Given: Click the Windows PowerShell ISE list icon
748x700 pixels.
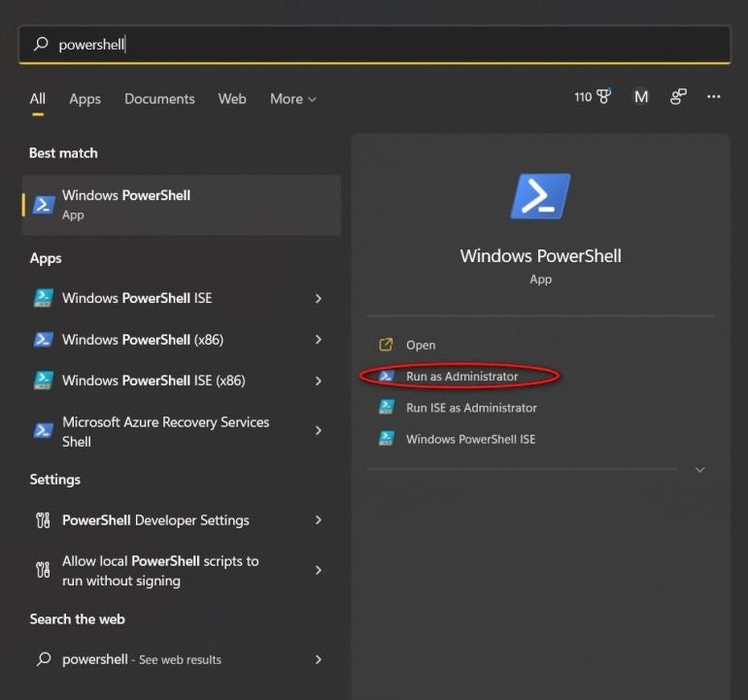Looking at the screenshot, I should (x=44, y=298).
